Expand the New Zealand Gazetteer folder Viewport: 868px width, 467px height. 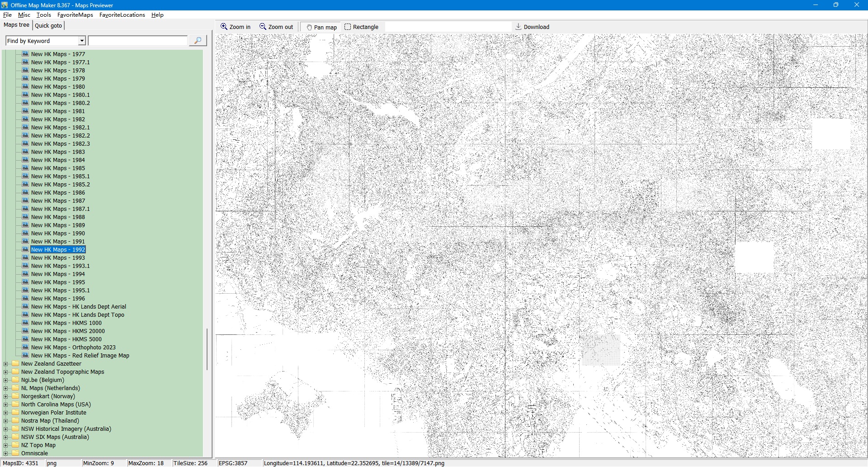click(6, 364)
